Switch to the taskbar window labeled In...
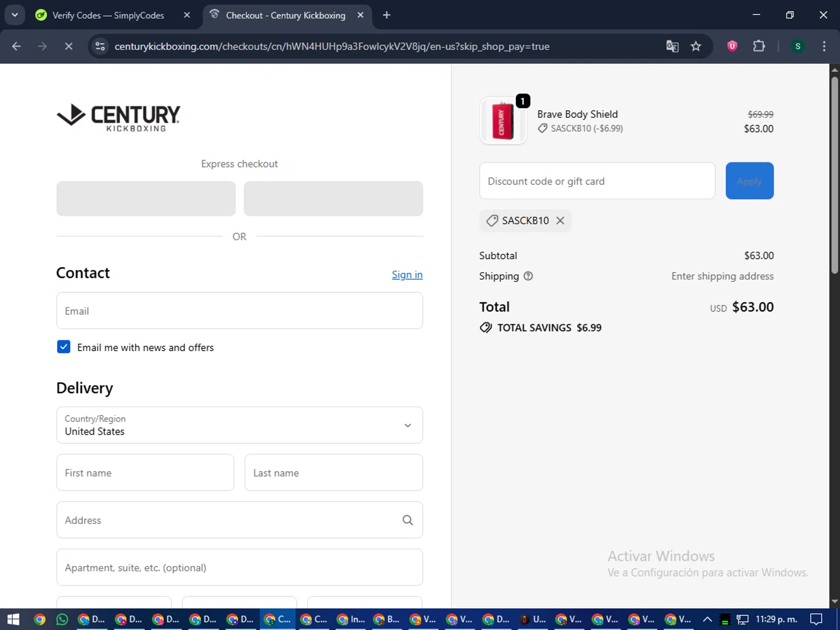Screen dimensions: 840x630 tap(351, 619)
